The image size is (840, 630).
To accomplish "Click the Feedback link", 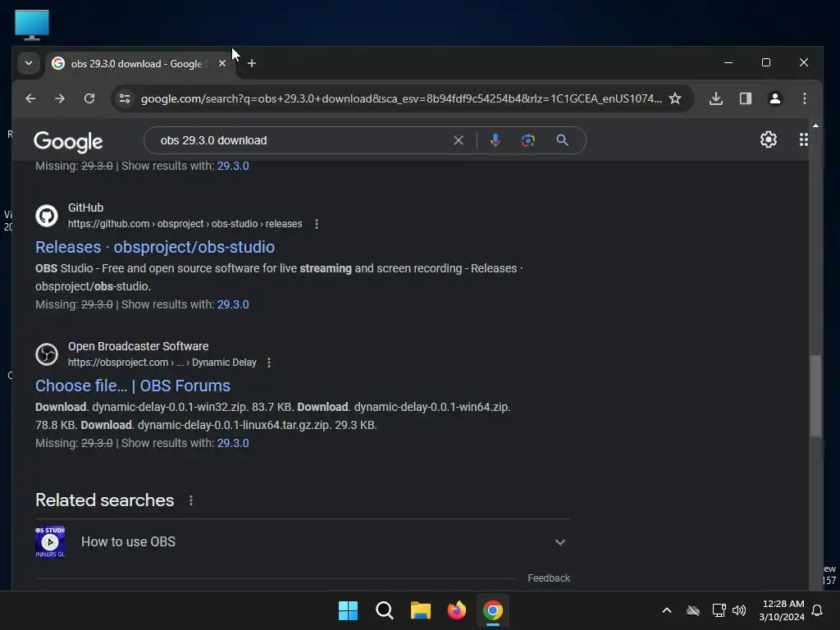I will tap(549, 578).
